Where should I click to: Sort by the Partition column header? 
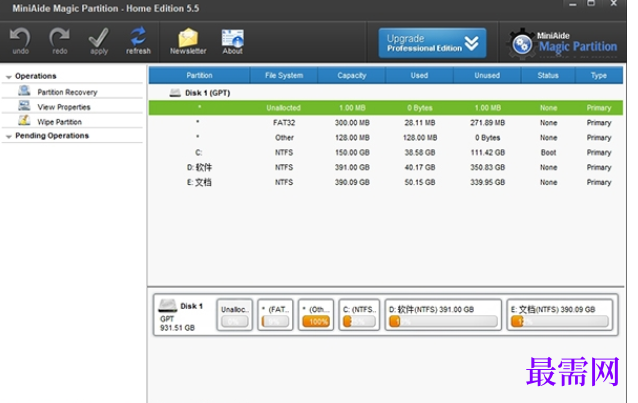(x=199, y=75)
